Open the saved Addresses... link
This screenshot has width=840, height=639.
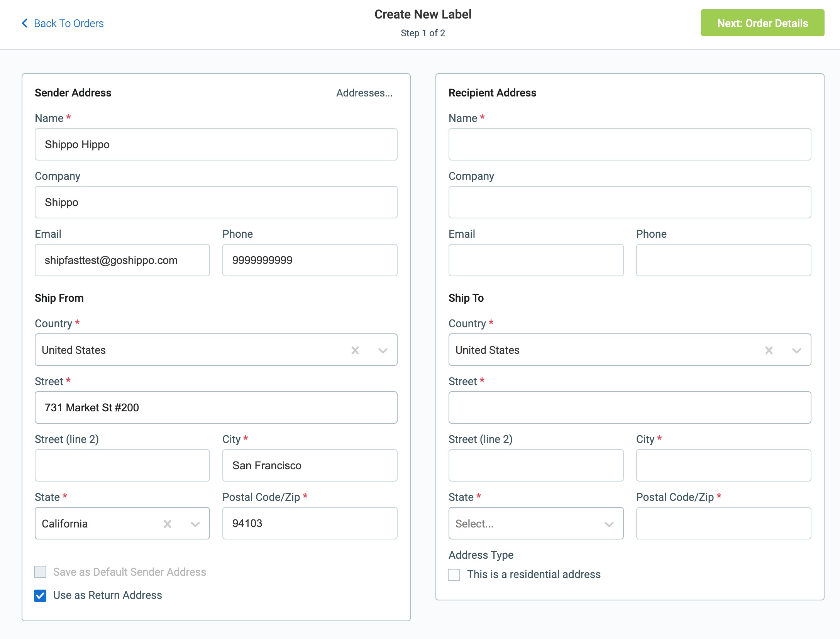tap(364, 93)
